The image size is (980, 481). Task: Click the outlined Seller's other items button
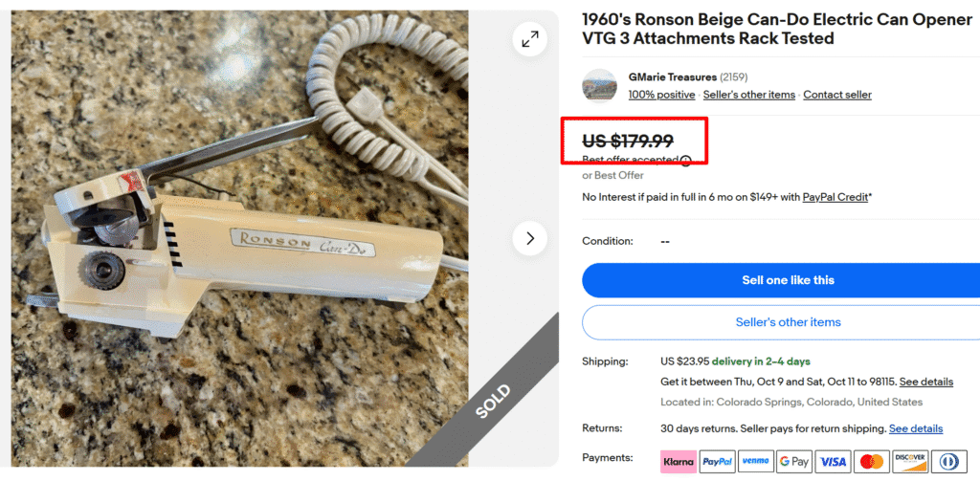click(788, 322)
